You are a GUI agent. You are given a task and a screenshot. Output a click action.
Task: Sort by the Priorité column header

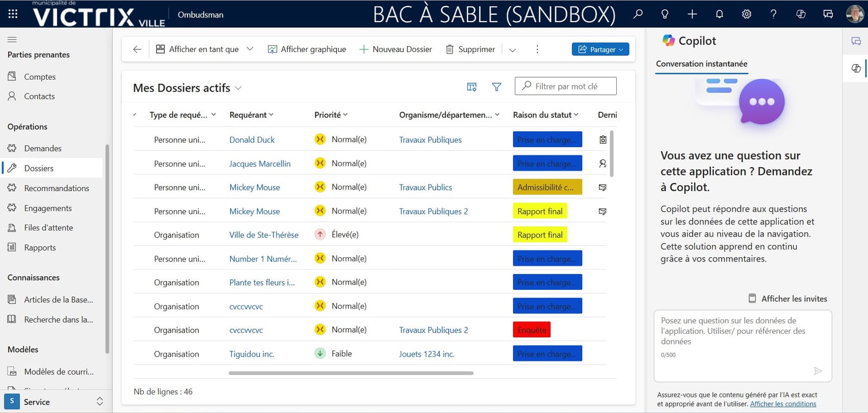(x=331, y=115)
